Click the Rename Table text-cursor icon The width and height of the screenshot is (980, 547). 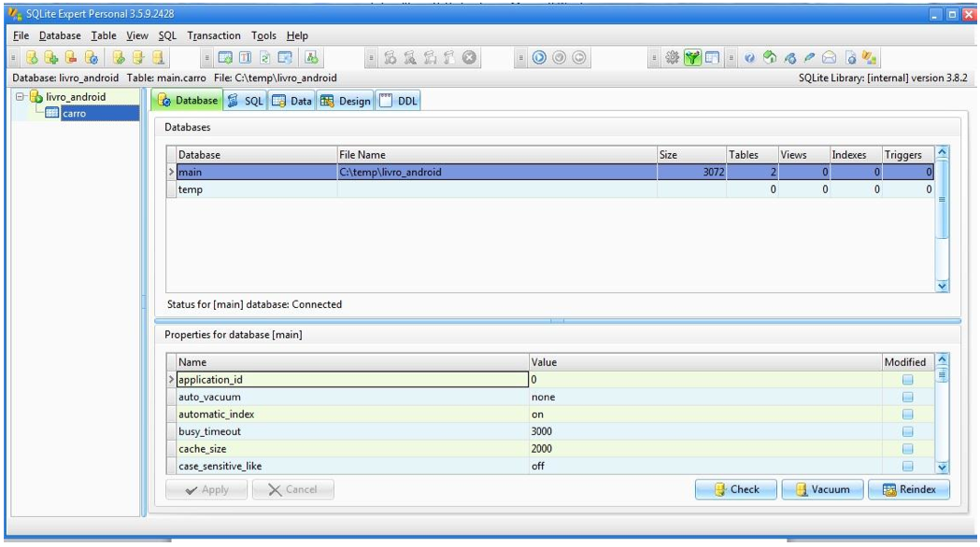245,58
